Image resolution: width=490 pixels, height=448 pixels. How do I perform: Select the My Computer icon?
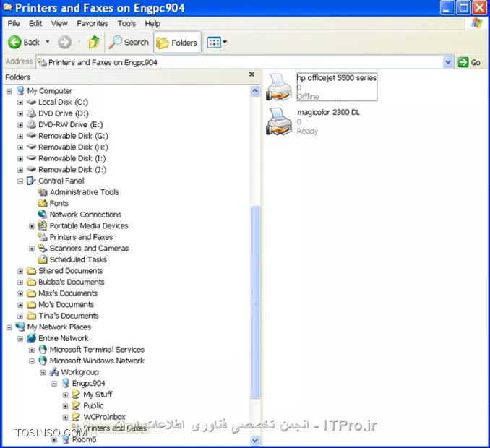pyautogui.click(x=21, y=90)
